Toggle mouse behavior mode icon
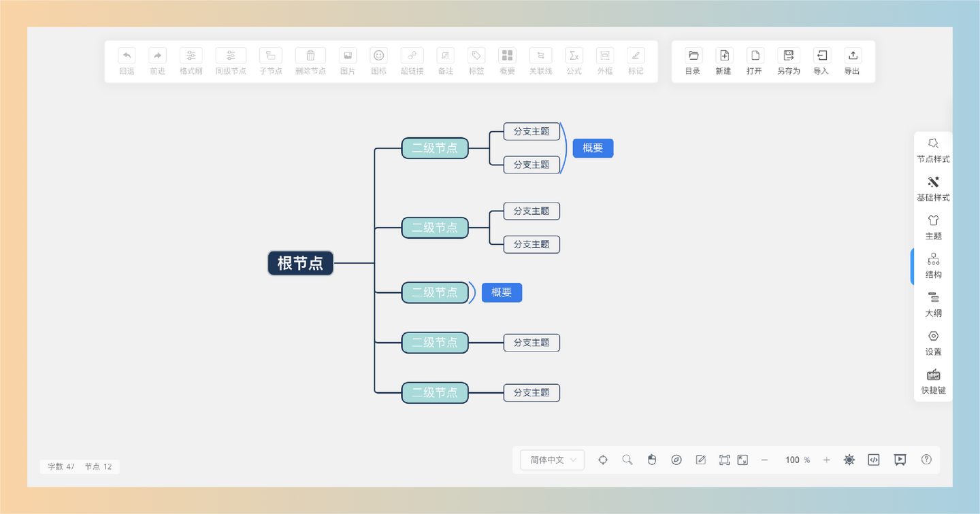This screenshot has width=980, height=514. 652,460
